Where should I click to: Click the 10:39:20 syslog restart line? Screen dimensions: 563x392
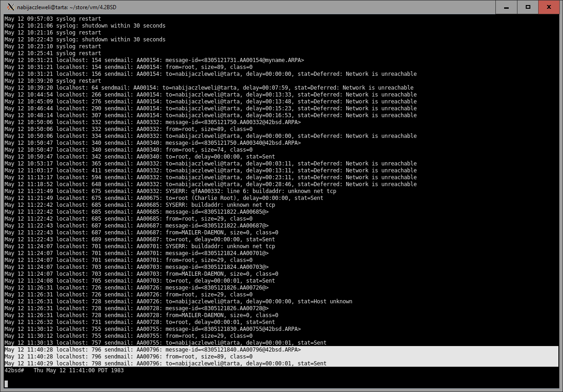(x=52, y=81)
